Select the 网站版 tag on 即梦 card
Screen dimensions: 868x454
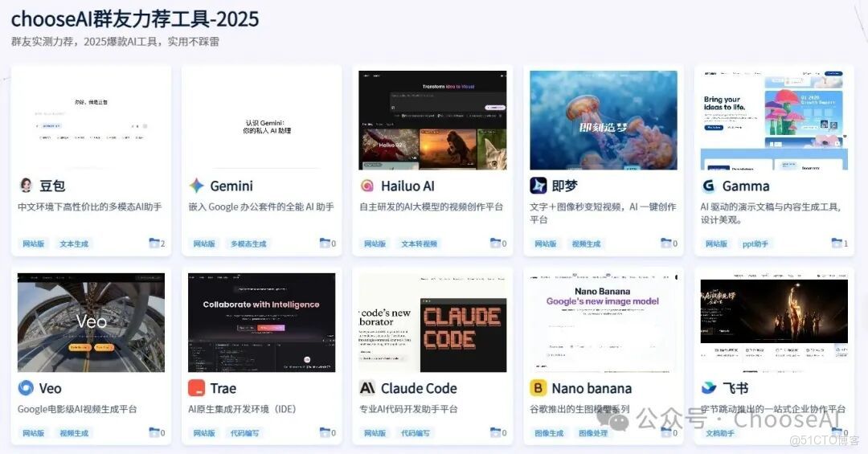545,243
